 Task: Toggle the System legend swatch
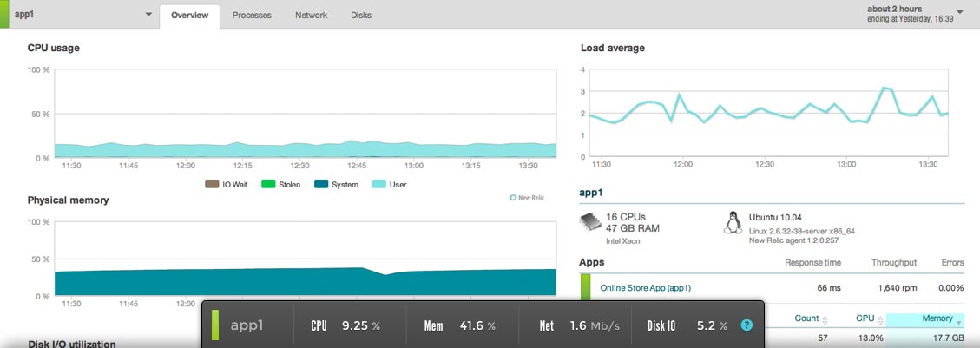[320, 184]
